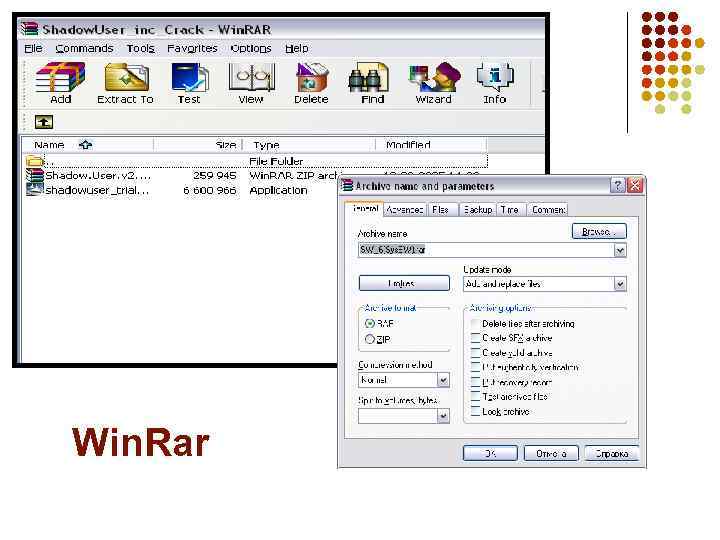The image size is (720, 540).
Task: Click the 'Application' type text
Action: coord(278,190)
